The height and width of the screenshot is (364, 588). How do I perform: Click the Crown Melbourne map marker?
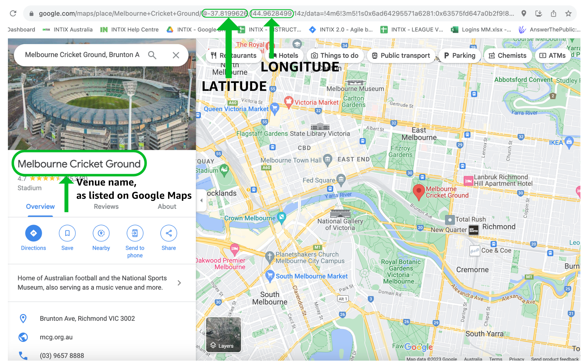point(282,218)
